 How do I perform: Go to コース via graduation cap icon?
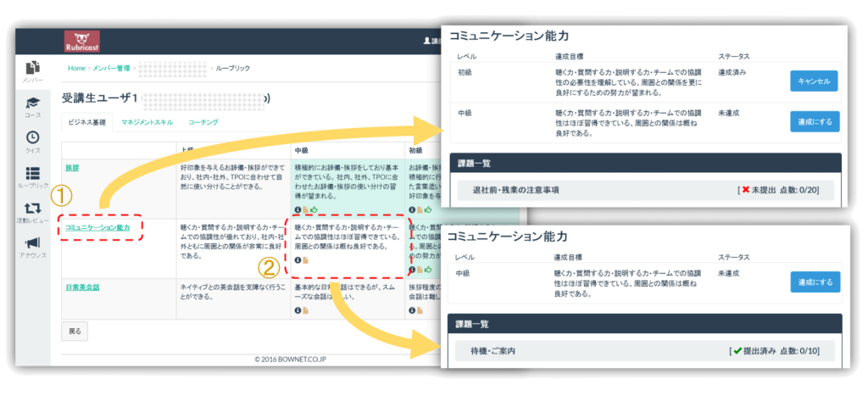click(x=32, y=106)
